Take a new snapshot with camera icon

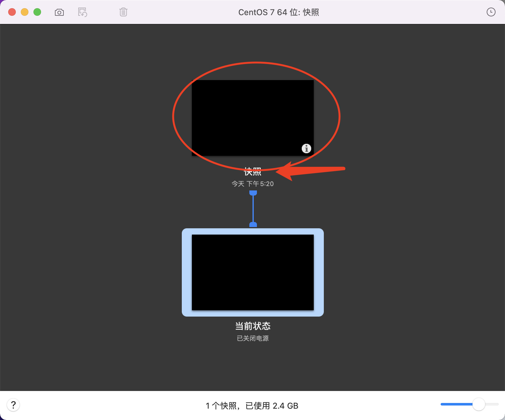point(59,12)
